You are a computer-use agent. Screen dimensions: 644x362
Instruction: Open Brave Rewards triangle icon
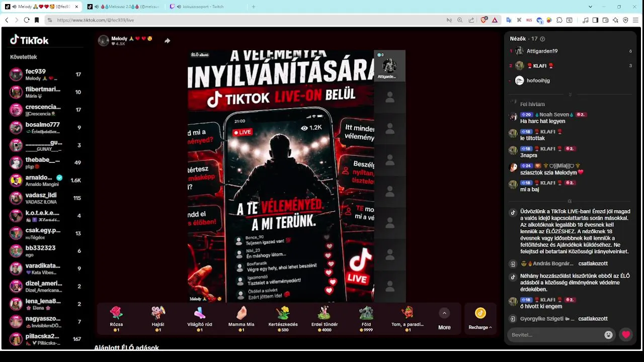click(x=495, y=20)
